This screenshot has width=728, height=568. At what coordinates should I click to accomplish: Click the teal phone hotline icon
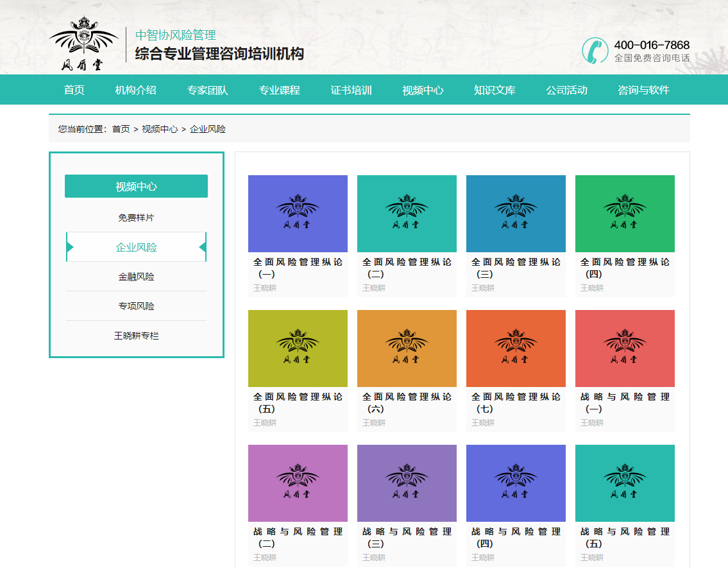coord(595,51)
